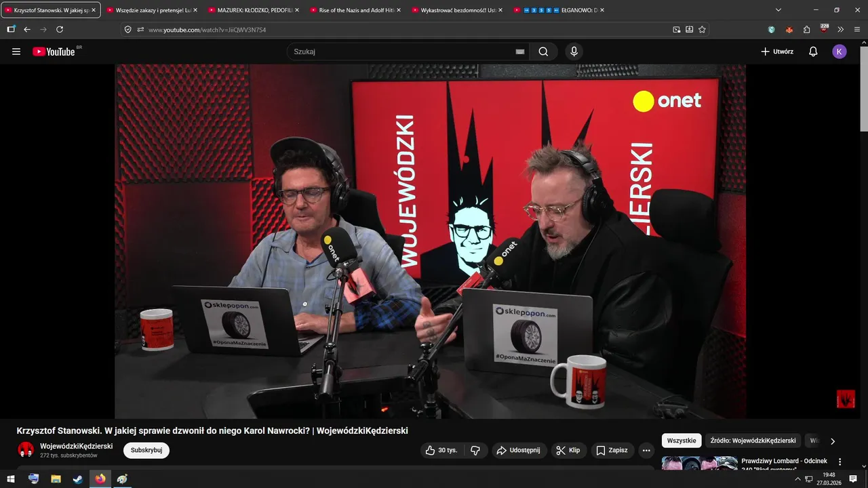The image size is (868, 488).
Task: Click the channel watermark in video corner
Action: click(846, 399)
